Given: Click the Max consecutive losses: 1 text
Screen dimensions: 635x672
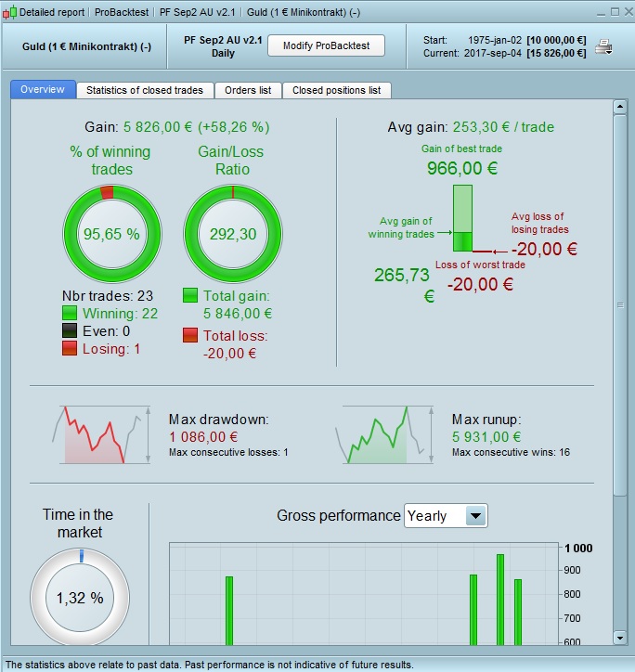Looking at the screenshot, I should (228, 452).
